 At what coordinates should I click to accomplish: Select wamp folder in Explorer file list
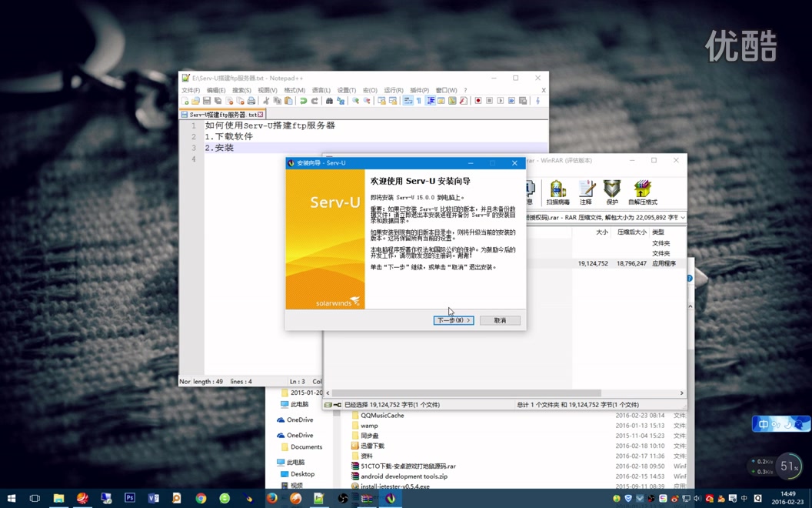coord(364,426)
